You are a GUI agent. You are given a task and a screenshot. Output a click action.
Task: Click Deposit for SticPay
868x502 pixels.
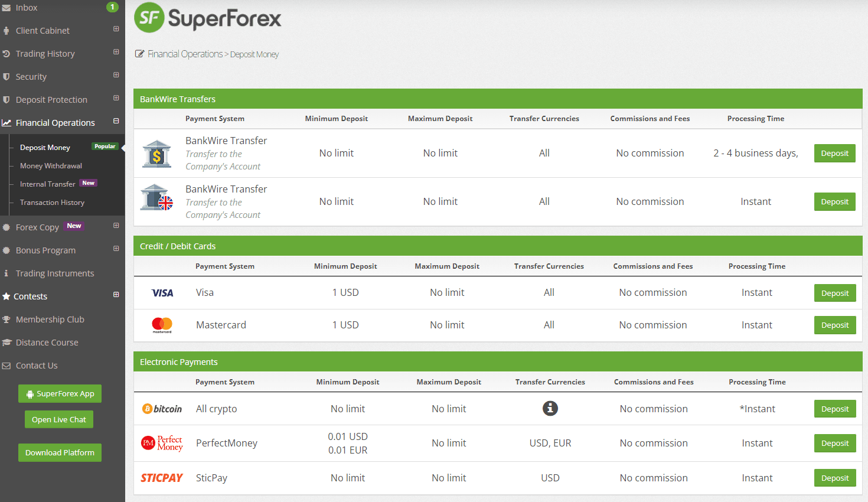[x=835, y=478]
